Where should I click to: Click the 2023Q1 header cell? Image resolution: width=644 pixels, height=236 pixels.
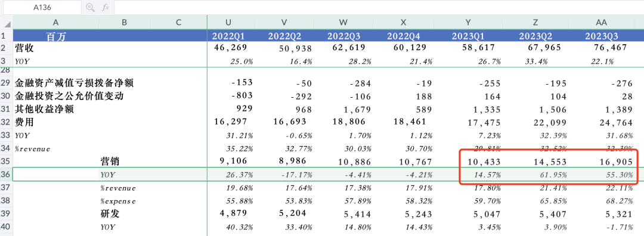469,36
